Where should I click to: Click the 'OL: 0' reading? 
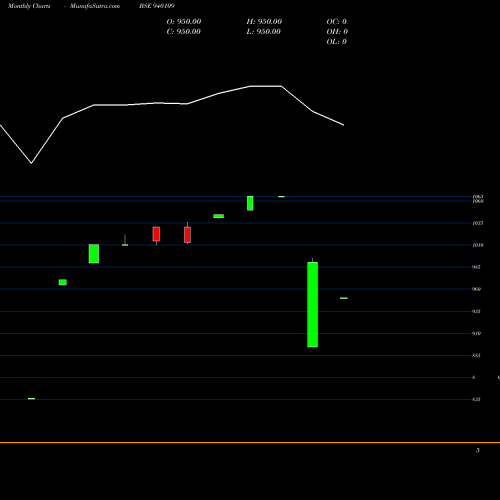337,42
